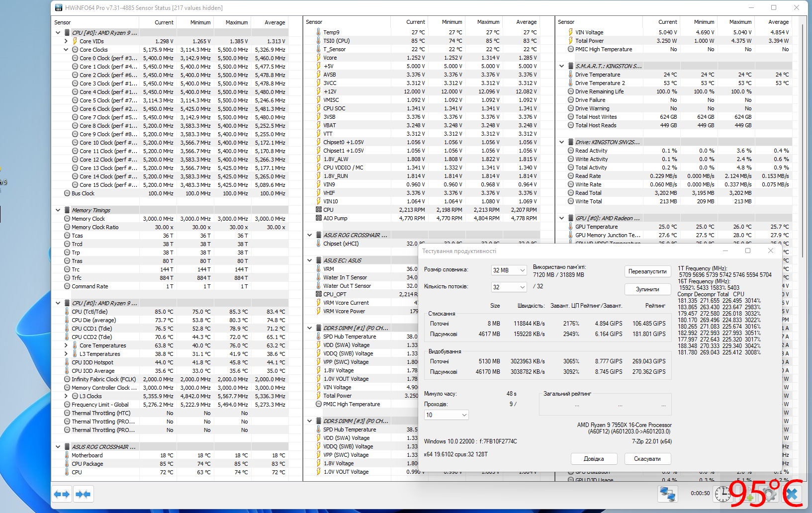
Task: Collapse the Core Clocks group
Action: (66, 50)
